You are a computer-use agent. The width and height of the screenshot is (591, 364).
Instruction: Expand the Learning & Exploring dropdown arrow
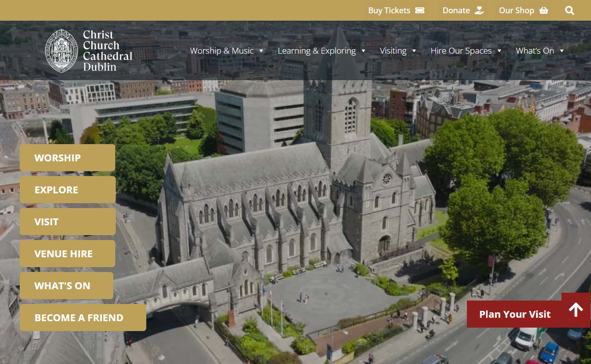363,51
